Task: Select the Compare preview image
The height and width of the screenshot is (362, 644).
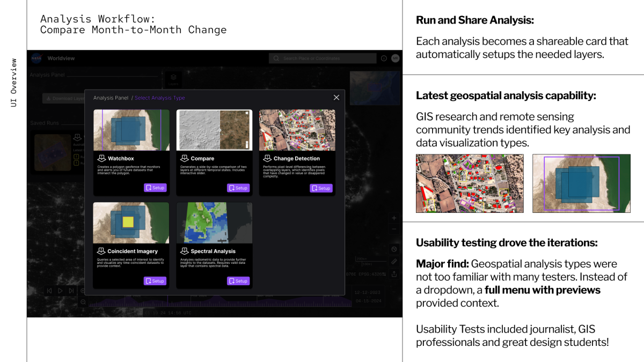Action: [214, 130]
